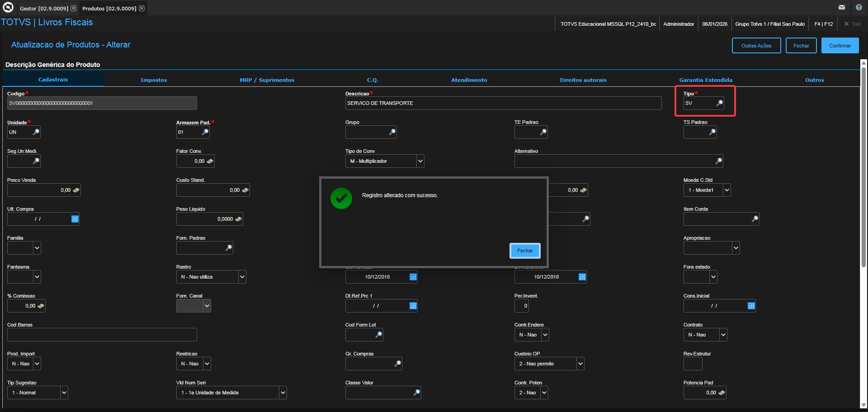The image size is (868, 412).
Task: Expand the Apropriacao dropdown
Action: pyautogui.click(x=736, y=248)
